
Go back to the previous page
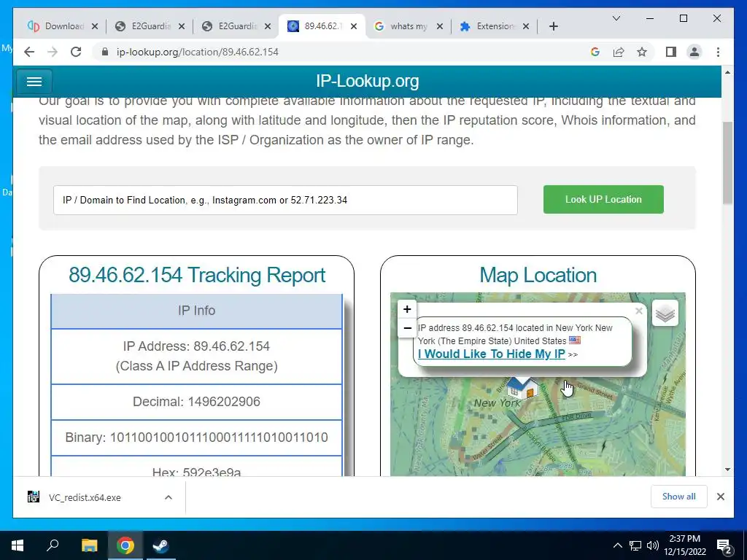[29, 52]
